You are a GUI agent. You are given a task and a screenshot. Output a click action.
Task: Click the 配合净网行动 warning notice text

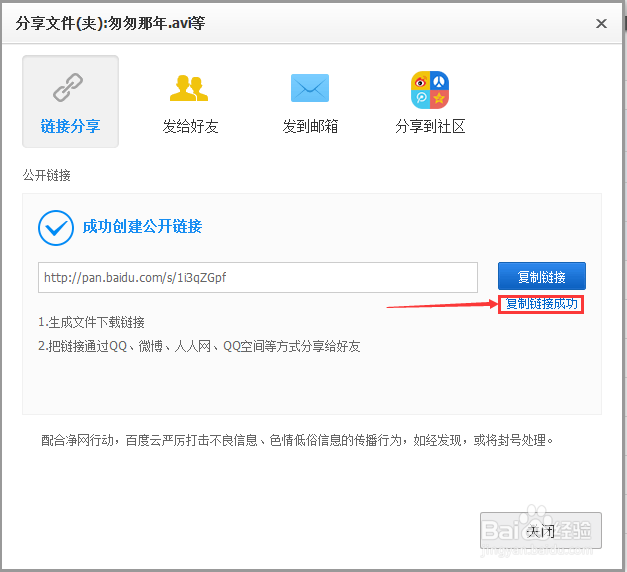tap(297, 440)
